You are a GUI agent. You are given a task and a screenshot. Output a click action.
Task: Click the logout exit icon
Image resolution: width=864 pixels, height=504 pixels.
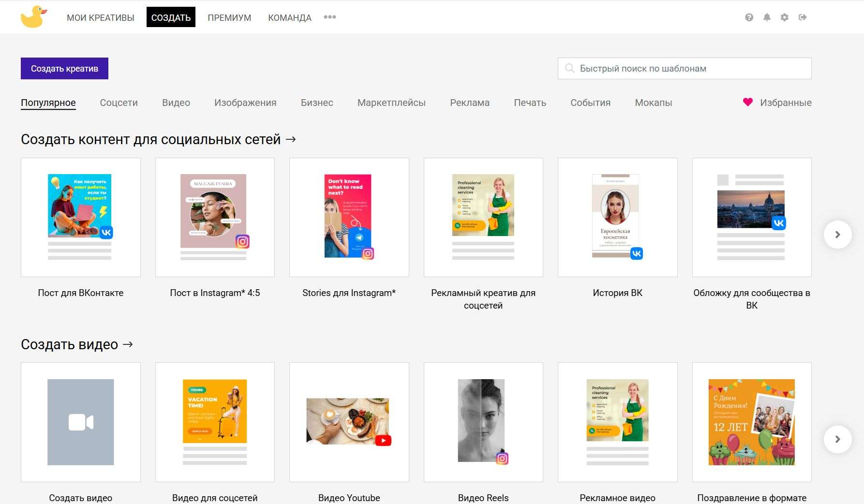click(x=803, y=17)
